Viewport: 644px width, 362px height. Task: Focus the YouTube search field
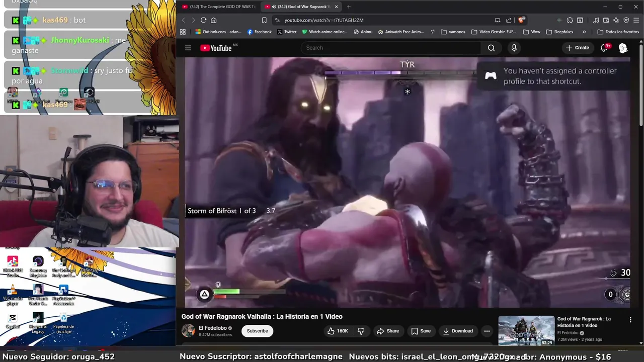pos(391,48)
